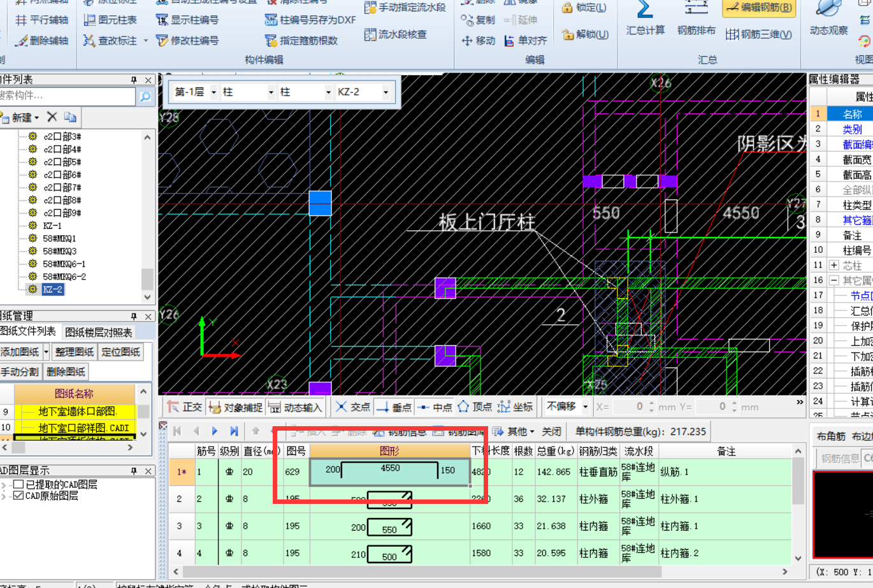873x588 pixels.
Task: Expand the 芯柱 property row
Action: click(834, 265)
